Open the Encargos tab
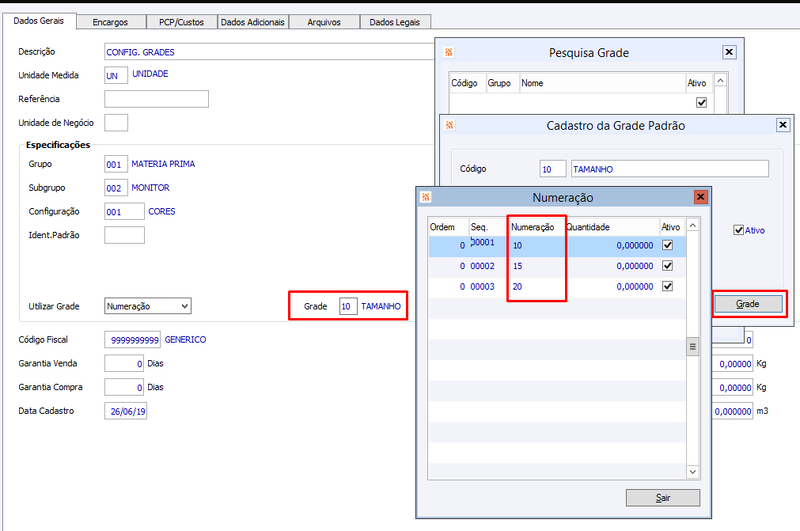Screen dimensions: 800x531 pos(110,22)
